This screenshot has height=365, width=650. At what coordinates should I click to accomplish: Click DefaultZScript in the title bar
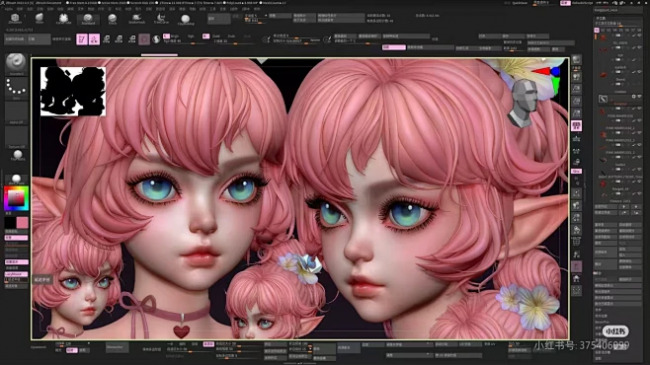(x=582, y=2)
